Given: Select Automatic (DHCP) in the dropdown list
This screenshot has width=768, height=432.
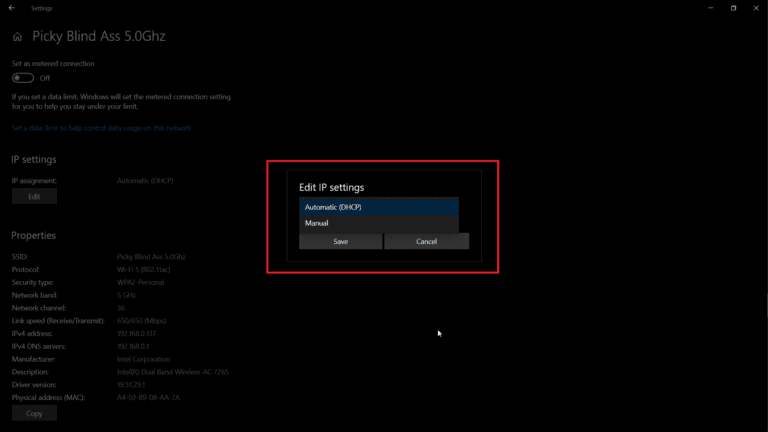Looking at the screenshot, I should click(x=378, y=207).
